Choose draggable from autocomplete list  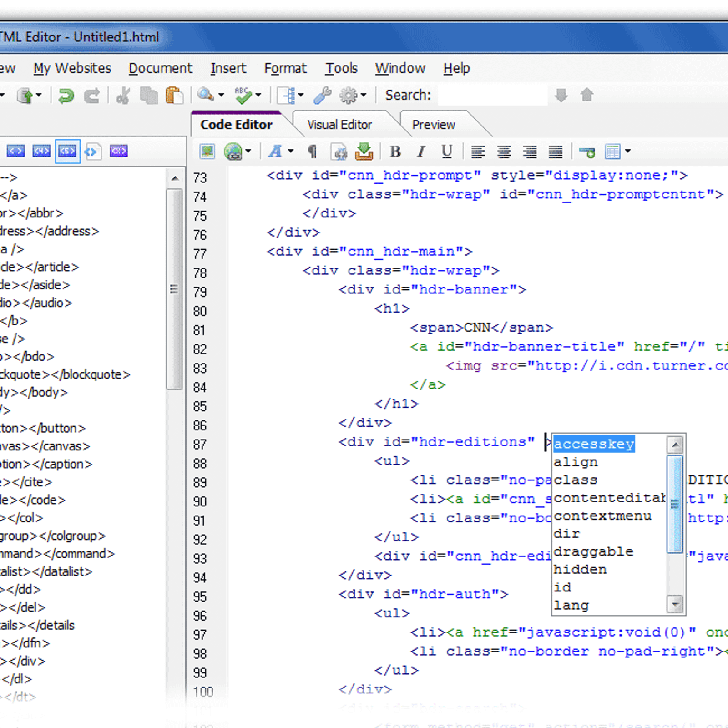(593, 551)
